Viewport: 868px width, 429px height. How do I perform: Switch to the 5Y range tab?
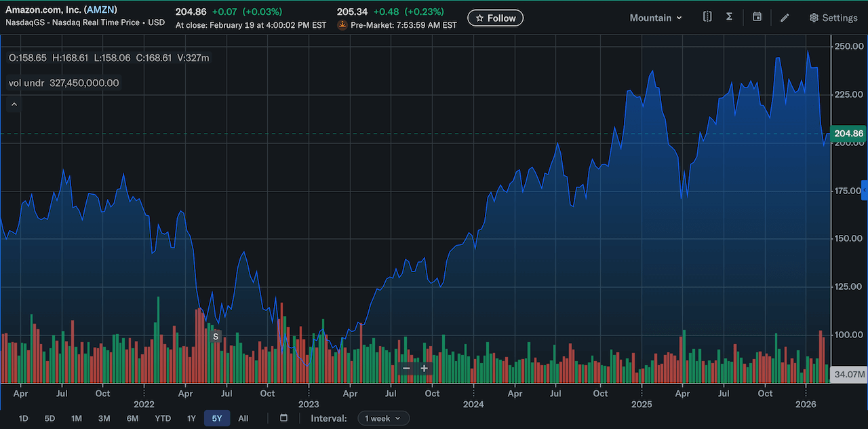[x=216, y=418]
